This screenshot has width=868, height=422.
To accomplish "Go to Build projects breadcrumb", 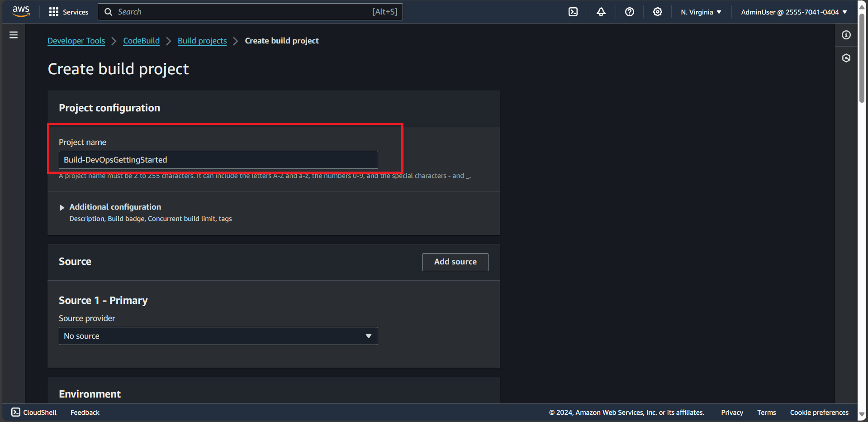I will (202, 41).
